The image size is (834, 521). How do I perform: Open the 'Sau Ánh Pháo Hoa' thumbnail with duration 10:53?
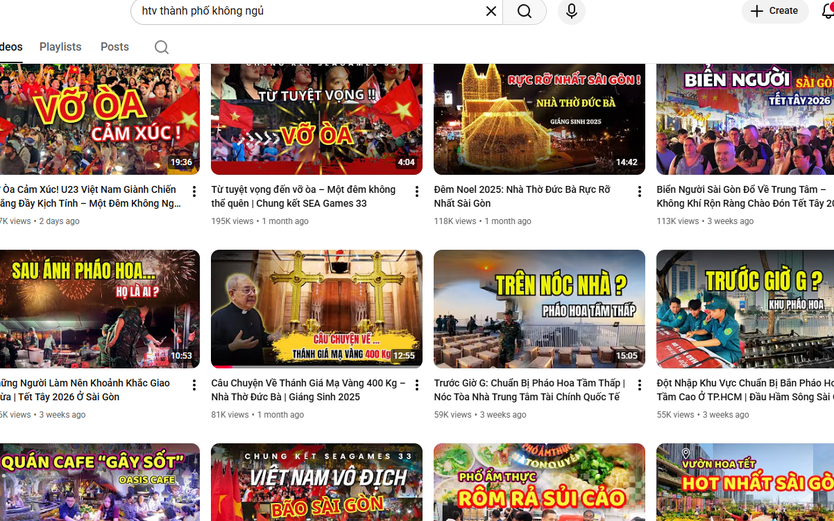pos(99,309)
